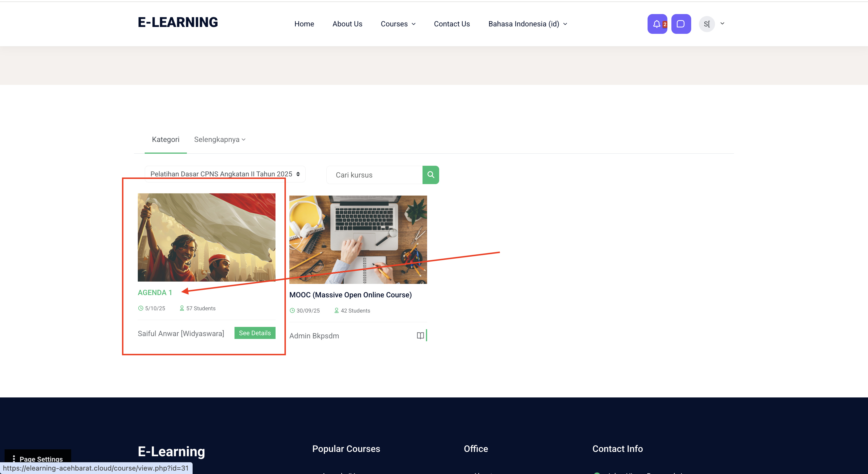Click the student icon on the AGENDA 1 card

(x=182, y=308)
